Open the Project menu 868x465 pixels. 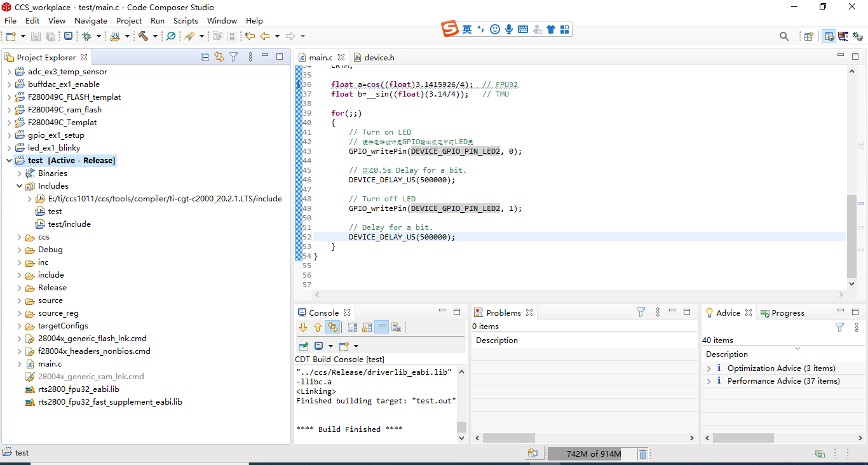click(130, 20)
